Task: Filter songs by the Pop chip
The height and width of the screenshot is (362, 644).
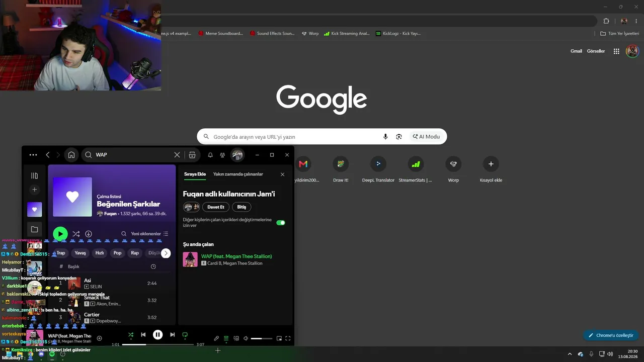Action: point(117,253)
